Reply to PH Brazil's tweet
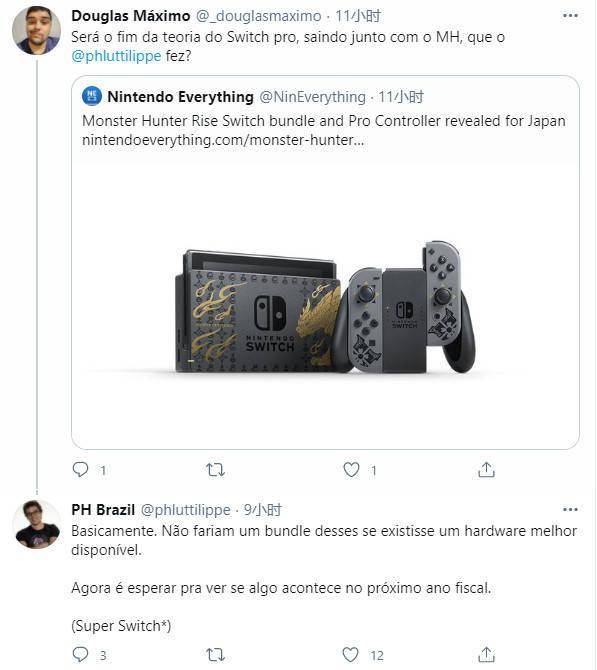 click(80, 654)
